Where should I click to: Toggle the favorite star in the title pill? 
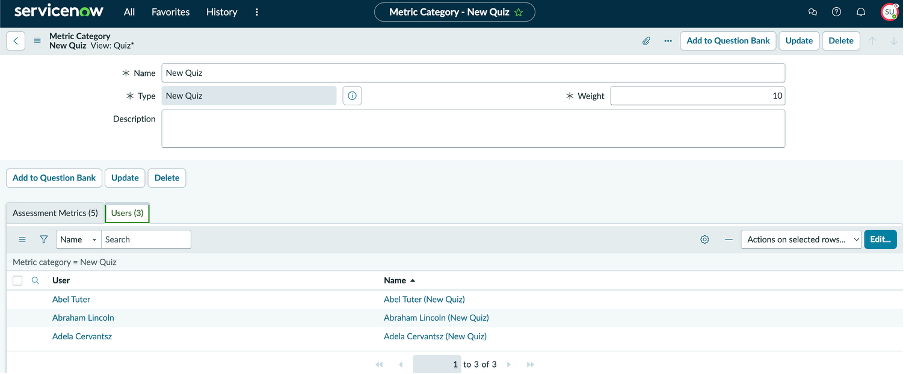point(518,12)
